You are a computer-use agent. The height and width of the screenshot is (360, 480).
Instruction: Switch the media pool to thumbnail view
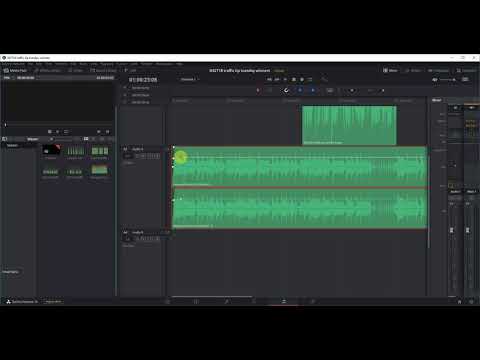(x=86, y=139)
